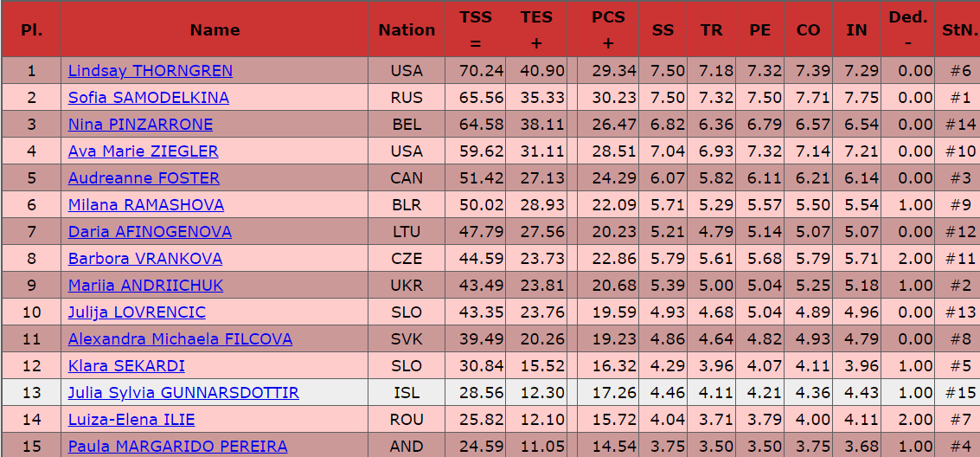Click the StN. column header

(959, 29)
